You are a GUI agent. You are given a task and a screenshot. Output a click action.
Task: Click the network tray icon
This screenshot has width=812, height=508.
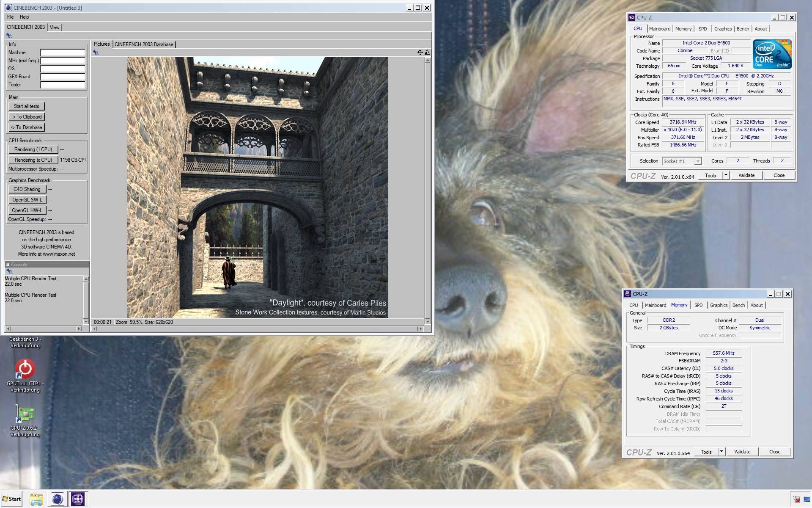point(796,500)
